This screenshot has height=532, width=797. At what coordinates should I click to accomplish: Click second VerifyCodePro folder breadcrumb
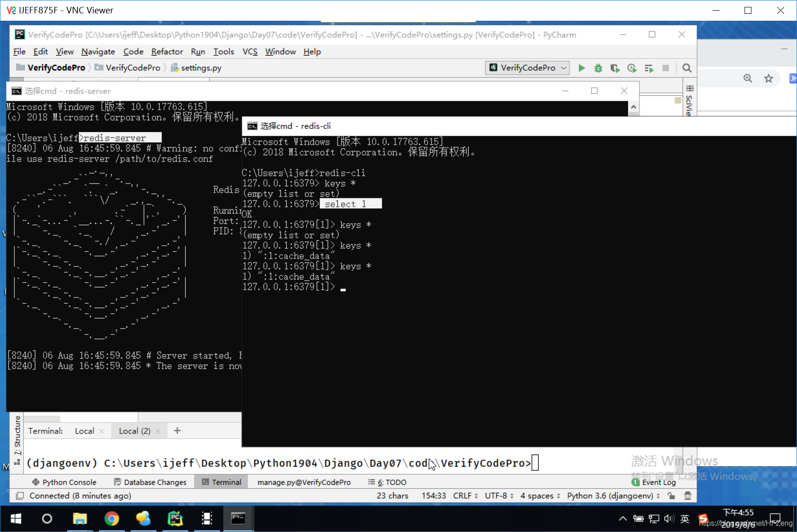(x=128, y=68)
